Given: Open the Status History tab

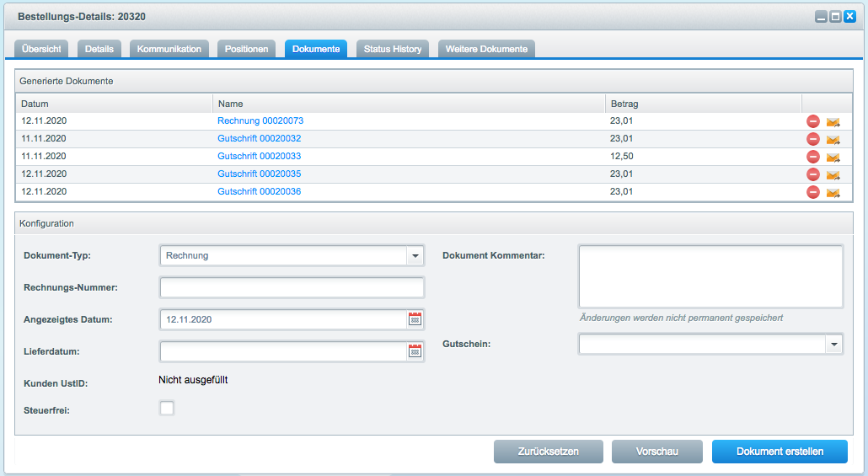Looking at the screenshot, I should 393,49.
